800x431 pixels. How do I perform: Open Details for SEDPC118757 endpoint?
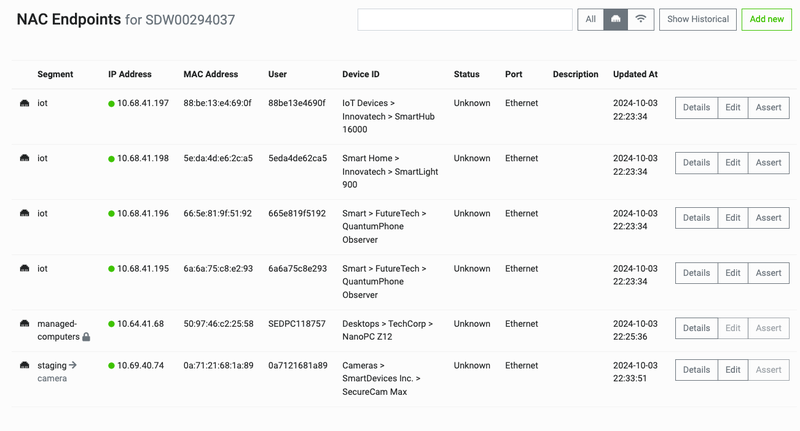pyautogui.click(x=696, y=328)
